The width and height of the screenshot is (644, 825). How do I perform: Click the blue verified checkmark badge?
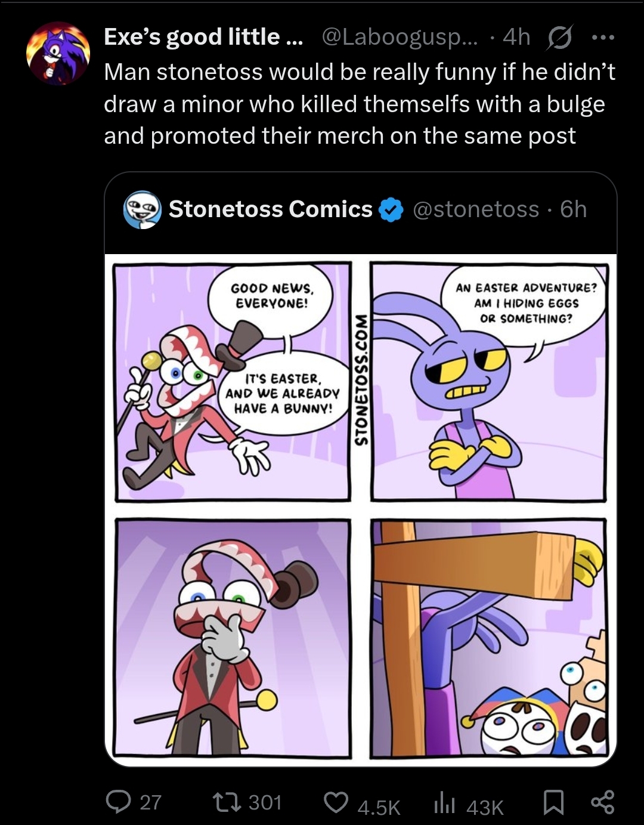coord(391,210)
